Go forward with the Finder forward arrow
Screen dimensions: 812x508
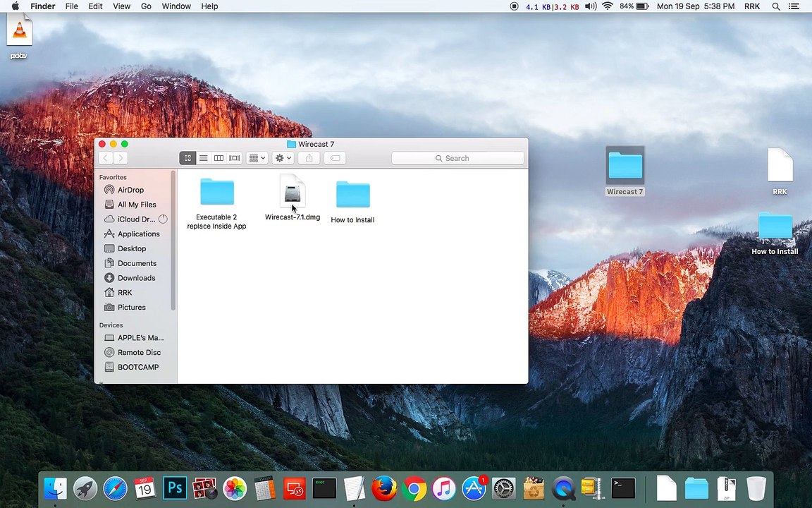click(x=121, y=158)
